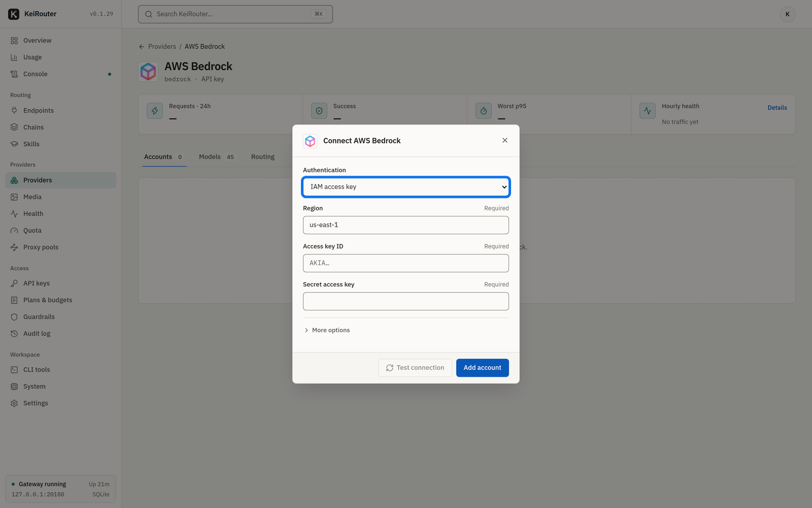Click Test connection button
This screenshot has width=812, height=508.
415,368
